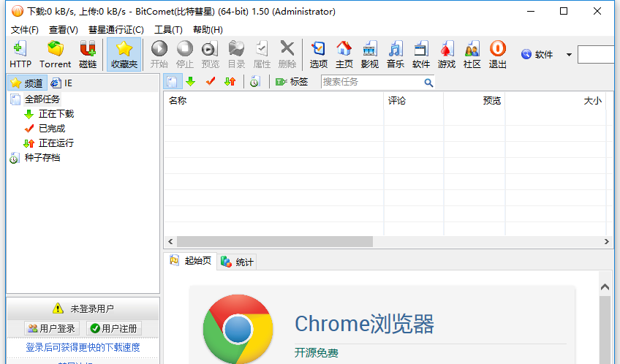Click the 主页 home icon
The image size is (620, 364).
[344, 54]
